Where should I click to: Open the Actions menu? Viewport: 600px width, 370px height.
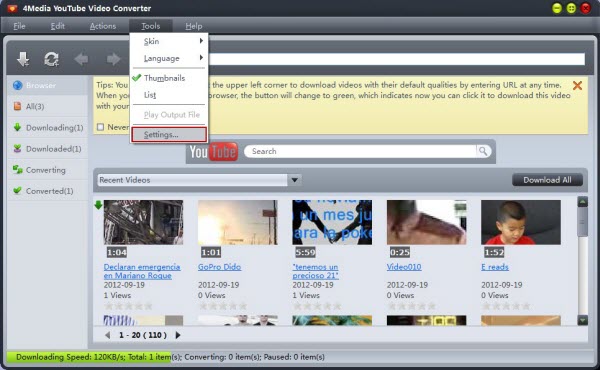click(103, 26)
